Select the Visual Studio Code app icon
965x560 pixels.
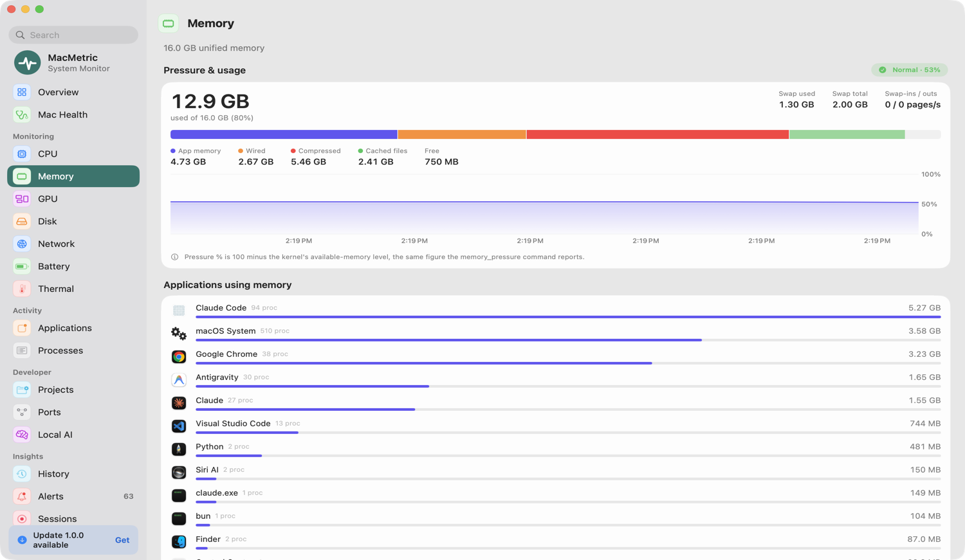pyautogui.click(x=179, y=426)
